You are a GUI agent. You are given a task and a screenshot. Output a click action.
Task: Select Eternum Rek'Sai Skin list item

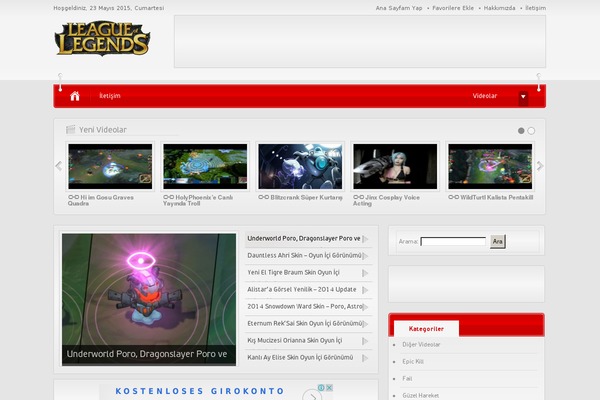coord(308,324)
